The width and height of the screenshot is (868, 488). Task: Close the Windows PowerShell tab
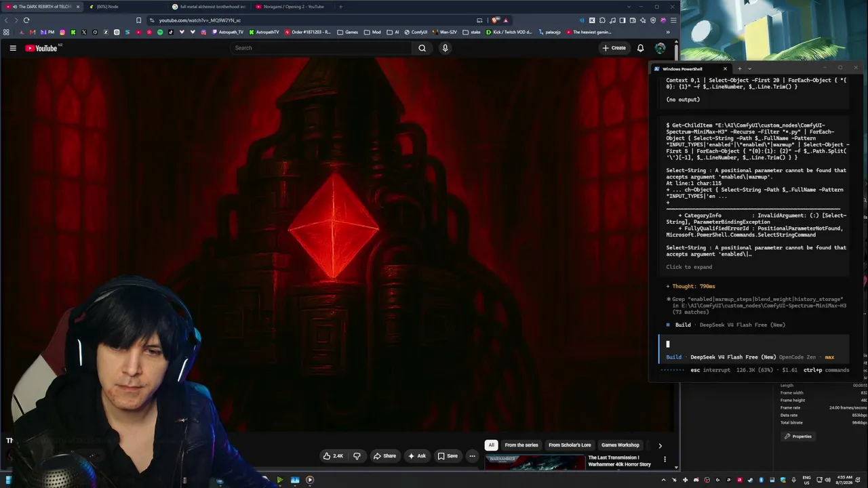(x=725, y=68)
